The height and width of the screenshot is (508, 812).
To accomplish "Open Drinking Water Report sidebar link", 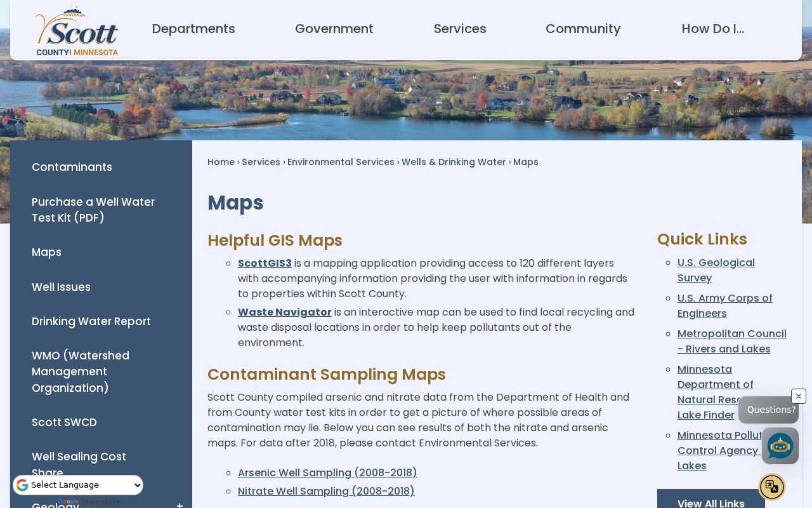I will (91, 321).
